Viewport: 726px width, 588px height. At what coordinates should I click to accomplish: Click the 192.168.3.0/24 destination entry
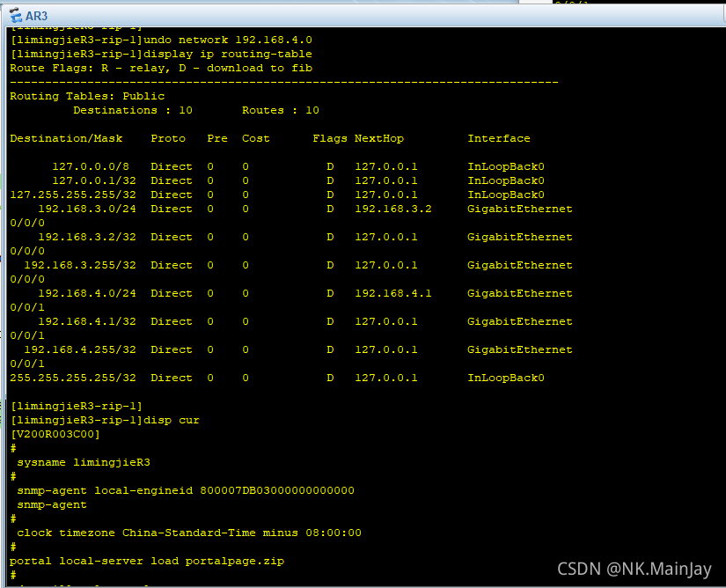click(x=87, y=209)
